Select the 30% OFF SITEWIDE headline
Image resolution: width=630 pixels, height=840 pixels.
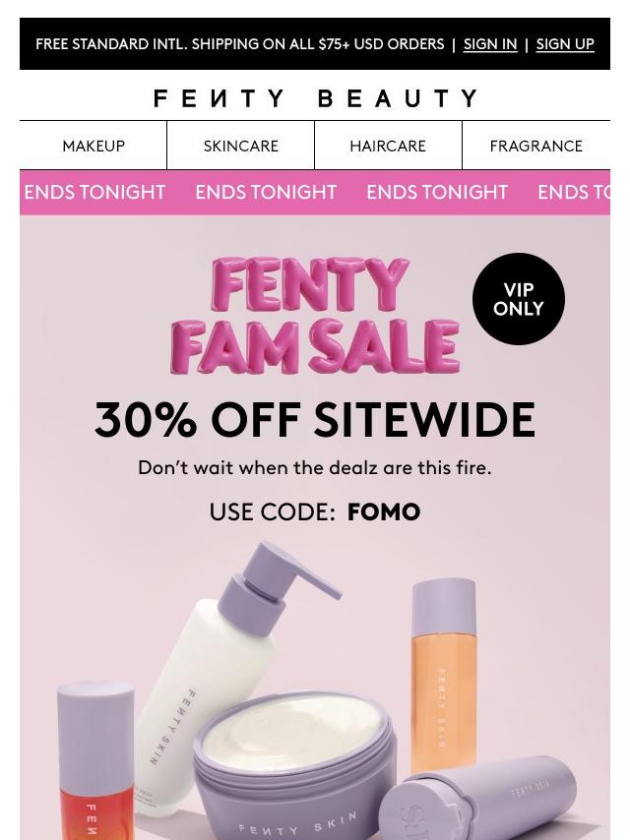[x=315, y=419]
